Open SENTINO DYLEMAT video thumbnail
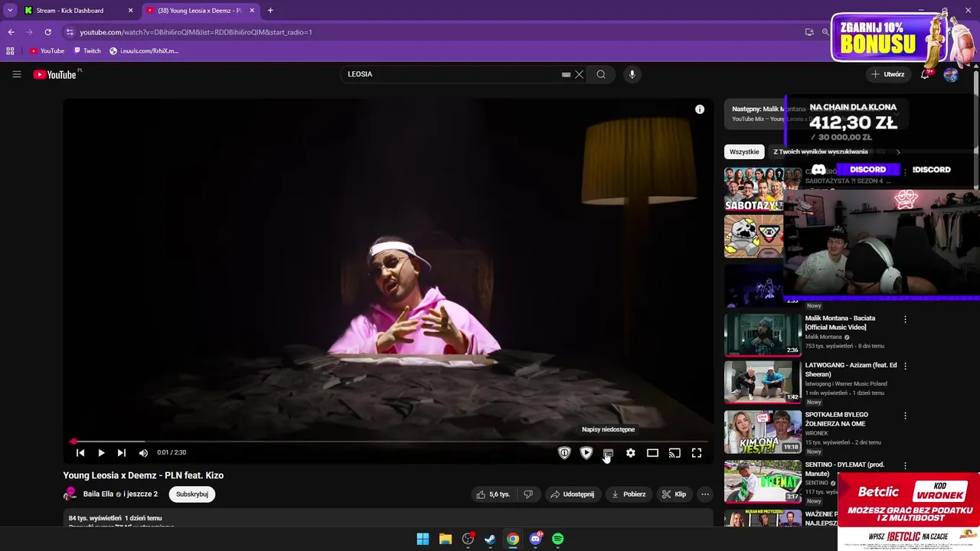Image resolution: width=980 pixels, height=551 pixels. coord(763,481)
